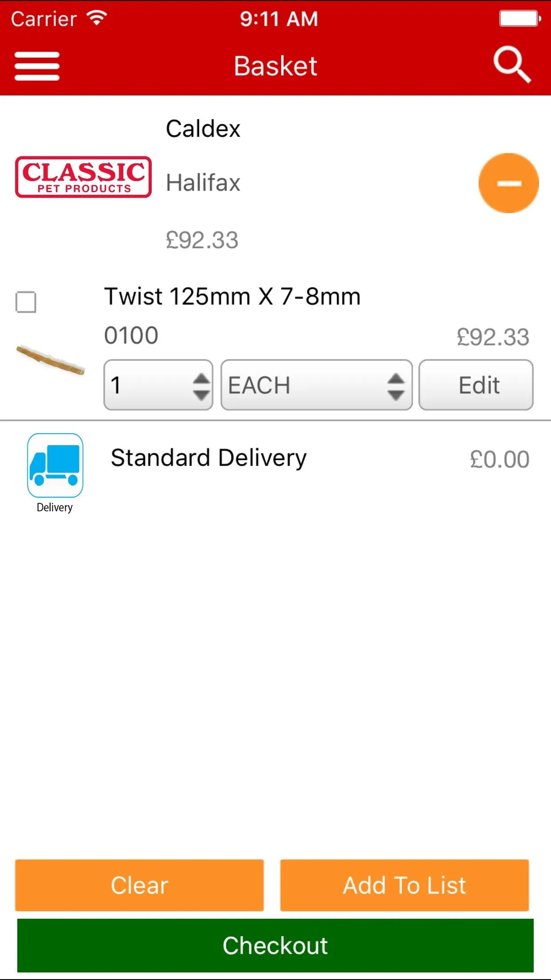The image size is (551, 980).
Task: Check the Twist 125mm item checkbox
Action: coord(26,302)
